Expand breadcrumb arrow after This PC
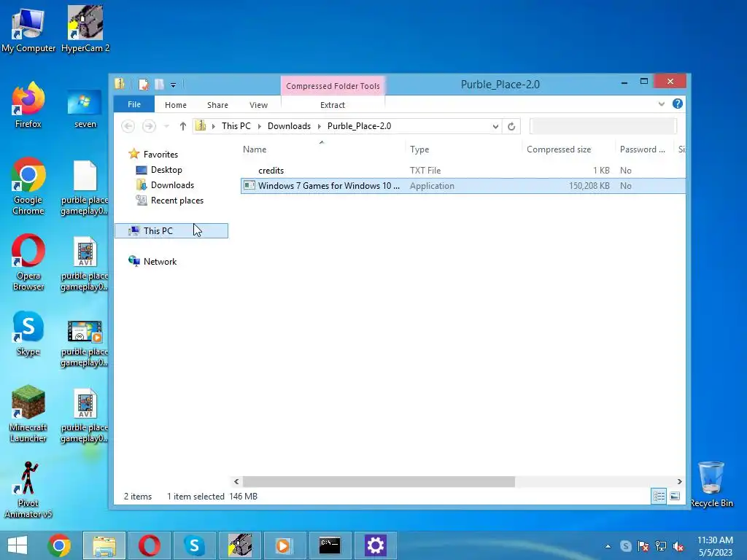 [259, 126]
